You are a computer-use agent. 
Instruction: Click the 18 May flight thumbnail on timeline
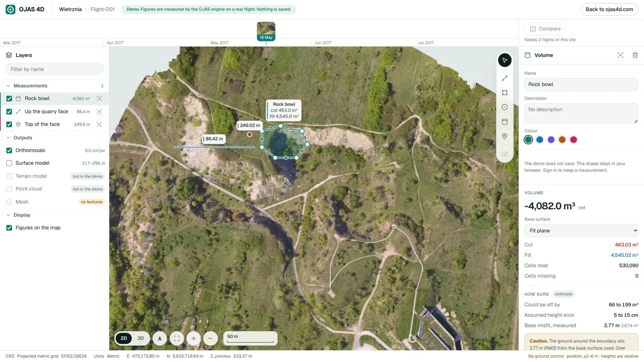pos(266,31)
